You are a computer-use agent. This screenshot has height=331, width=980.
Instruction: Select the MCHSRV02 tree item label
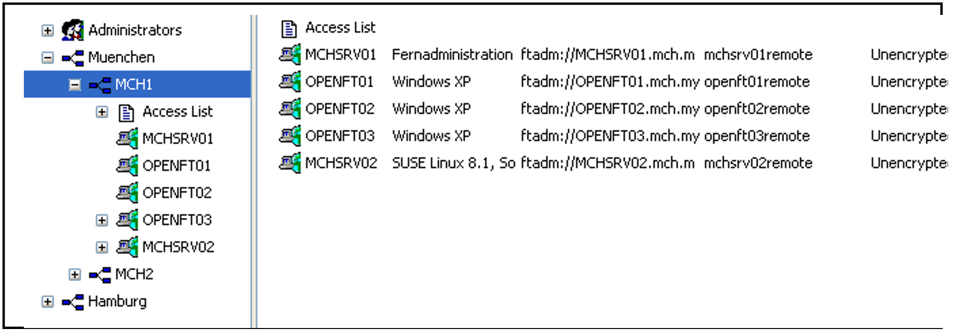pos(178,247)
